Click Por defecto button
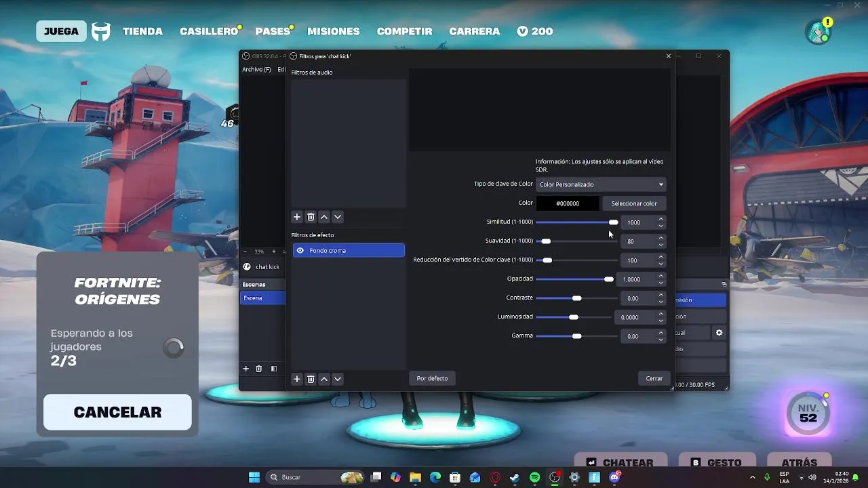Image resolution: width=868 pixels, height=488 pixels. point(432,378)
